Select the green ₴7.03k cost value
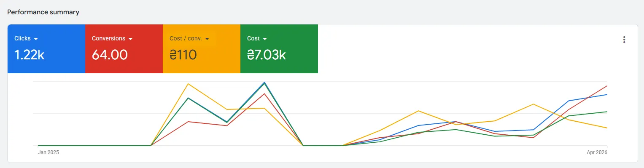Viewport: 644px width, 168px height. (x=267, y=55)
